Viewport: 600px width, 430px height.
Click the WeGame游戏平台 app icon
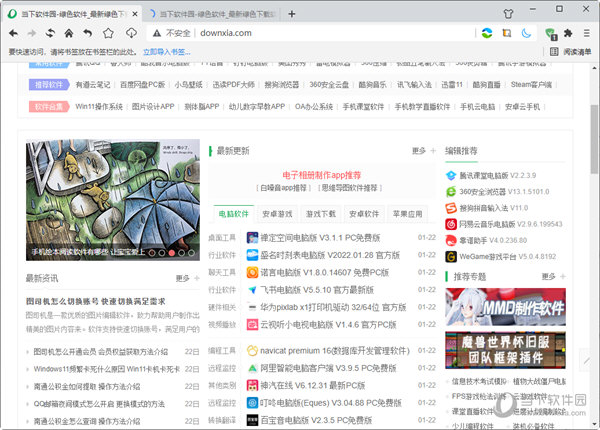click(x=451, y=257)
